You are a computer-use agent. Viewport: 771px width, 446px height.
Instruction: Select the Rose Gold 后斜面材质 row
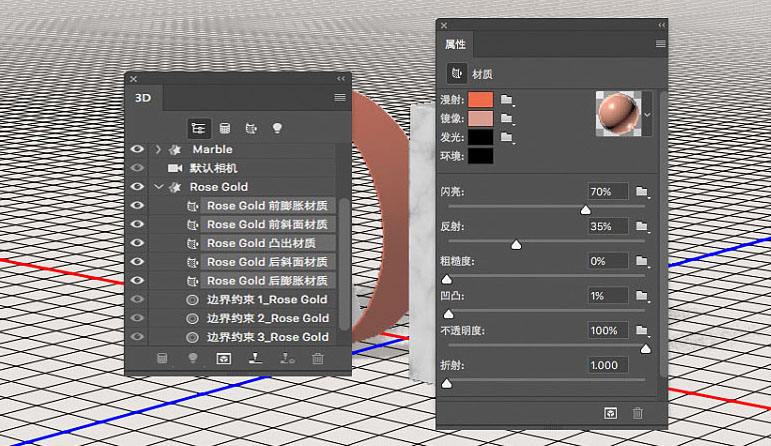[x=267, y=262]
